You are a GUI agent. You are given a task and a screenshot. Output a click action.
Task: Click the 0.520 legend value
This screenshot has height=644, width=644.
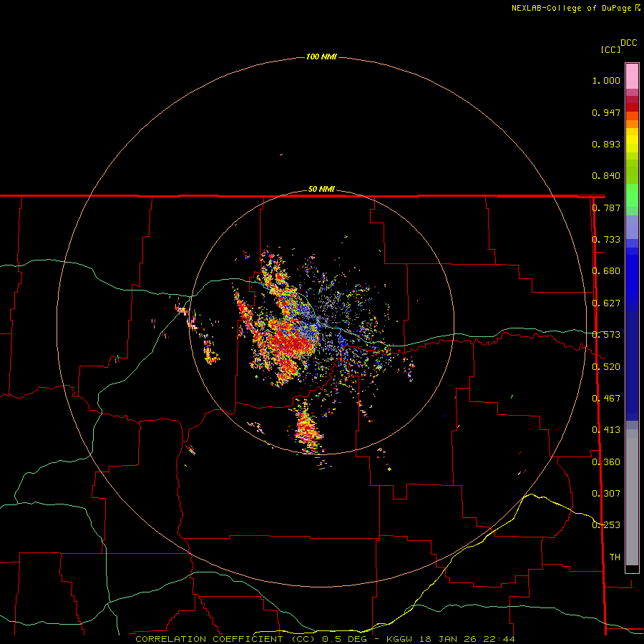(606, 367)
